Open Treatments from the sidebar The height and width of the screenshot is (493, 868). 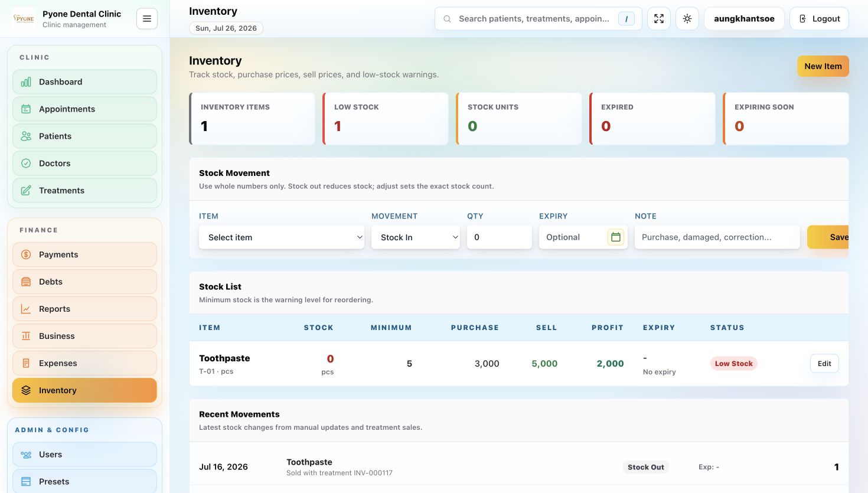click(x=84, y=191)
